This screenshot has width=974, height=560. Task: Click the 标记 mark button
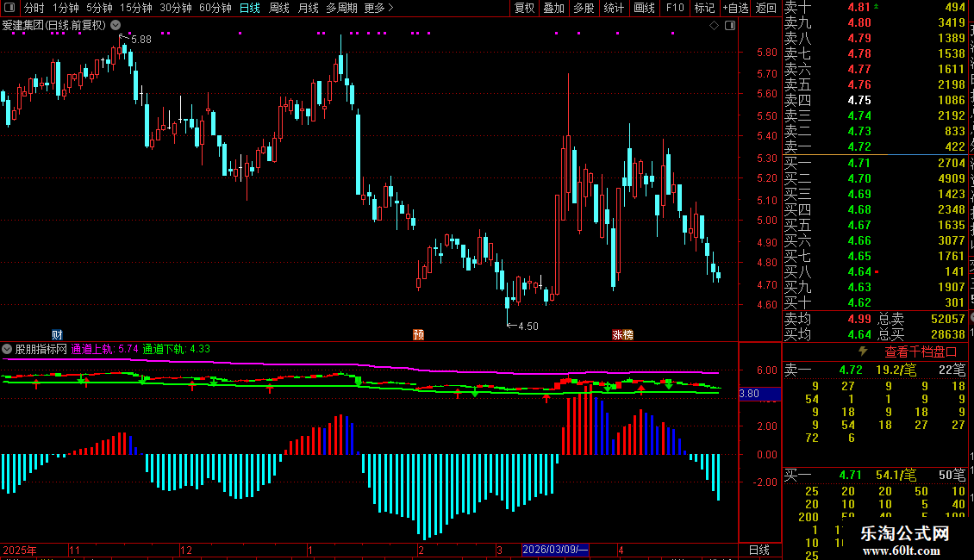[x=704, y=8]
